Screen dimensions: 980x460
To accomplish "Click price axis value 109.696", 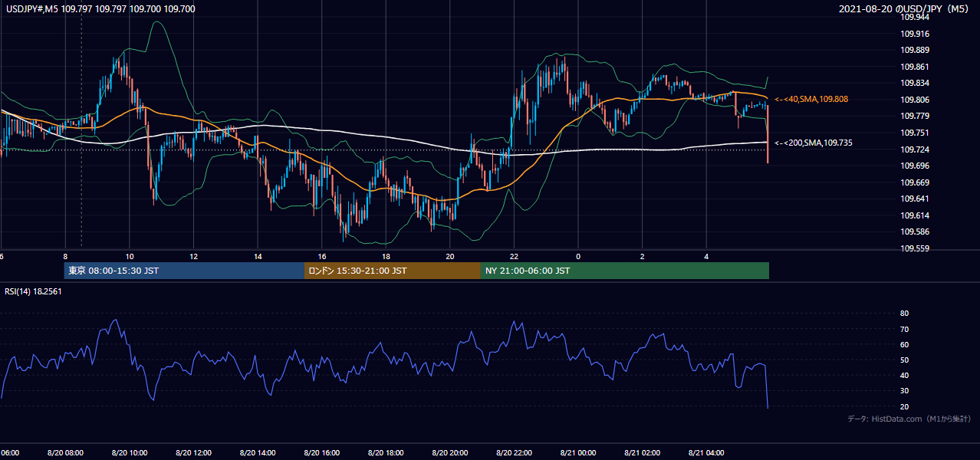I will click(916, 166).
